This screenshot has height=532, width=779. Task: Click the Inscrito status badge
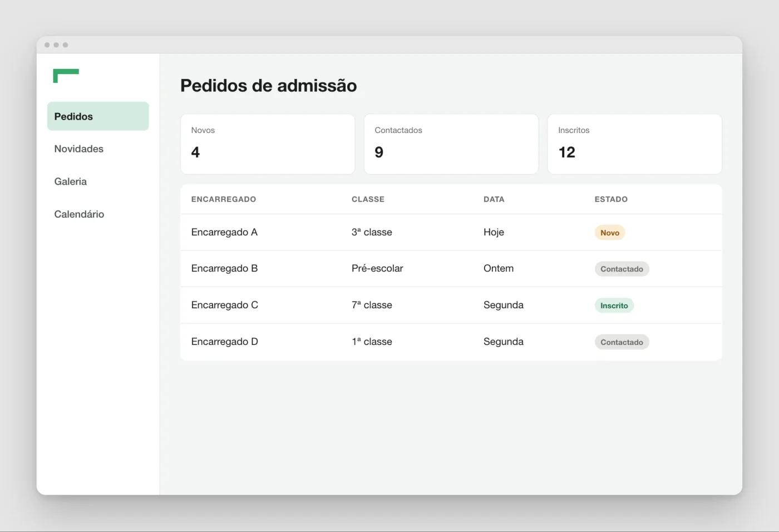[614, 306]
